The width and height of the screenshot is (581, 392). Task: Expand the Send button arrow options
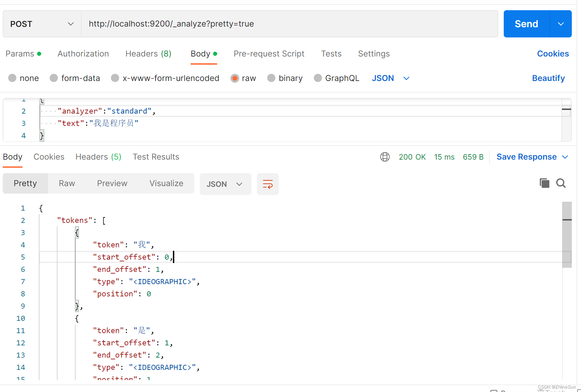coord(561,24)
